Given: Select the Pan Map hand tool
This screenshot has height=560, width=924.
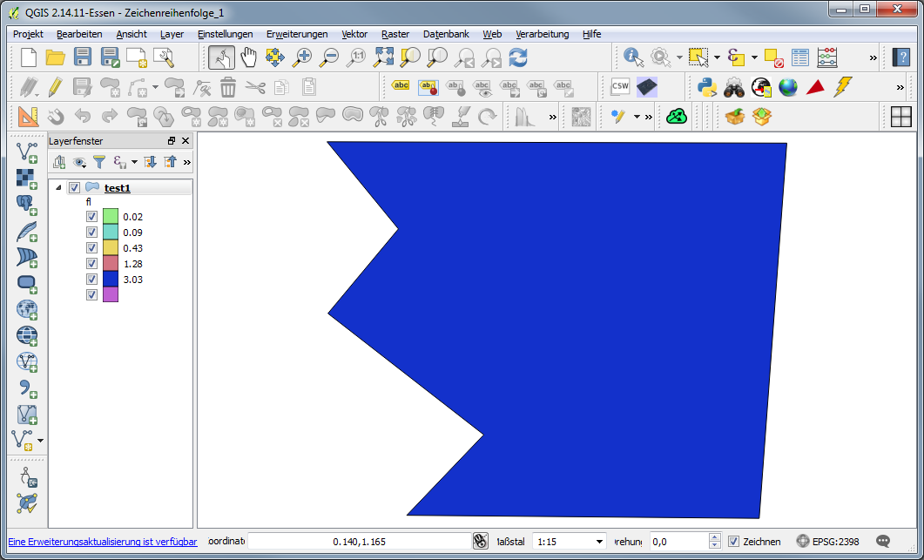Looking at the screenshot, I should 249,57.
